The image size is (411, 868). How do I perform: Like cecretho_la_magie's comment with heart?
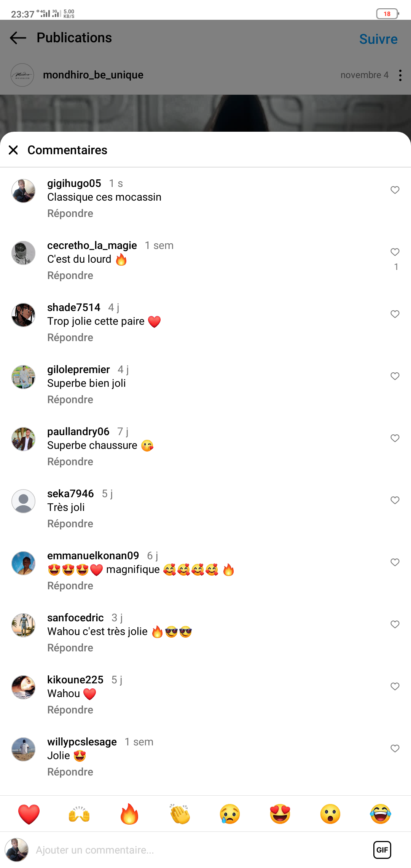(x=395, y=252)
